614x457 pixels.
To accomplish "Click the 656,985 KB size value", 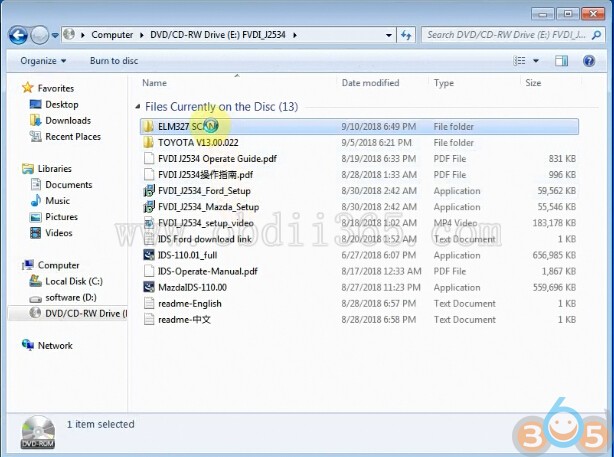I will (x=554, y=255).
